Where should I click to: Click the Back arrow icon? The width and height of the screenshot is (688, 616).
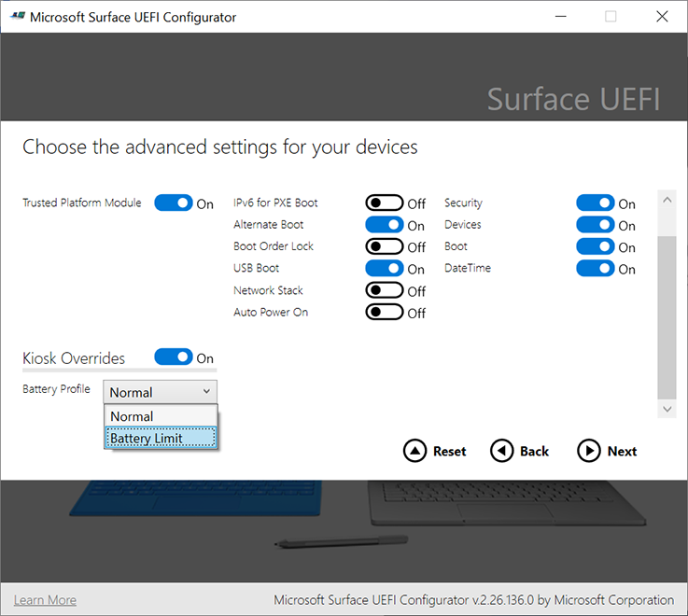point(501,451)
